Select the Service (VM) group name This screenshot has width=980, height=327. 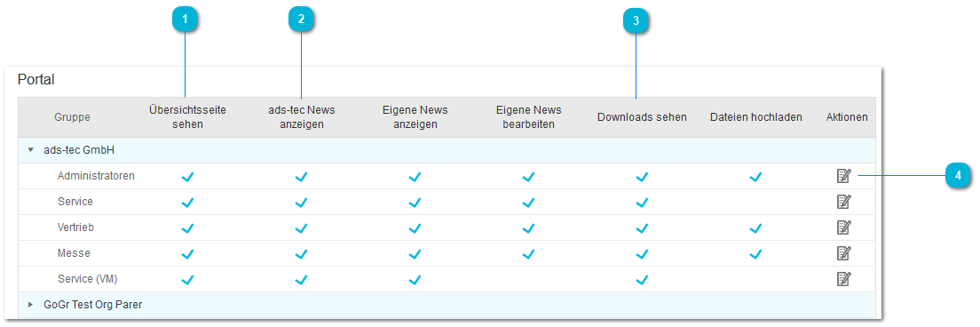pos(88,279)
